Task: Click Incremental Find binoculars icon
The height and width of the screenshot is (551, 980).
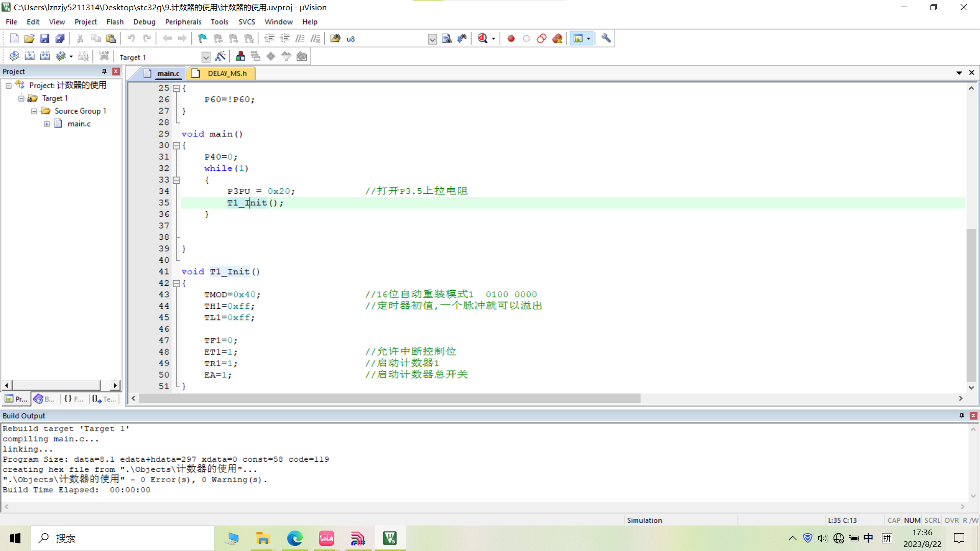Action: (462, 38)
